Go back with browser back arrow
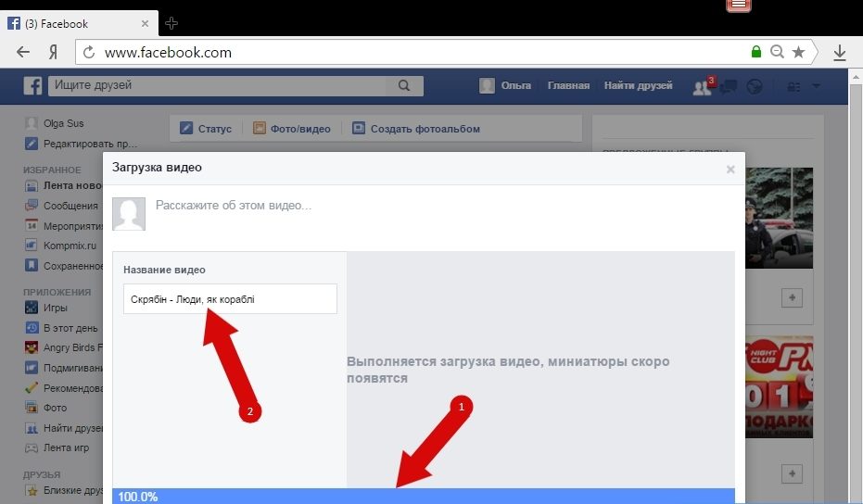 (23, 53)
